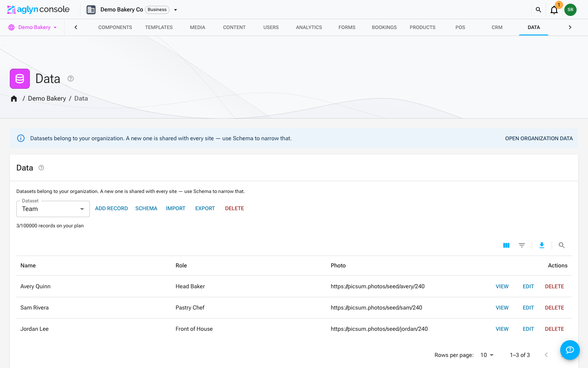The height and width of the screenshot is (368, 588).
Task: Open the notifications bell
Action: click(x=554, y=10)
